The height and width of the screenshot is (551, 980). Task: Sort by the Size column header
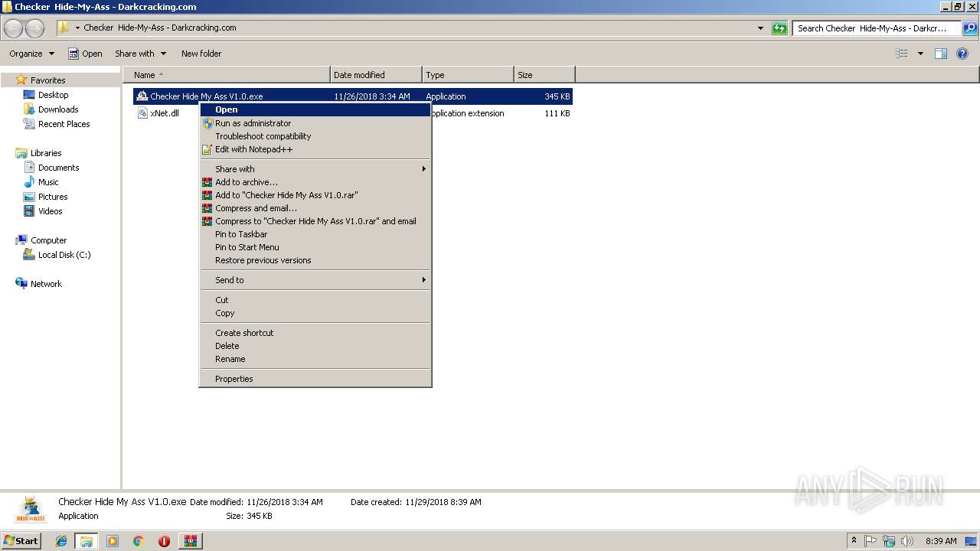point(544,75)
